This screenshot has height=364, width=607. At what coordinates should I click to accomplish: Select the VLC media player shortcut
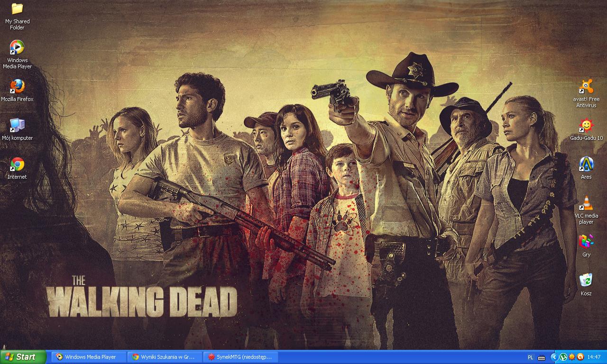pos(586,210)
